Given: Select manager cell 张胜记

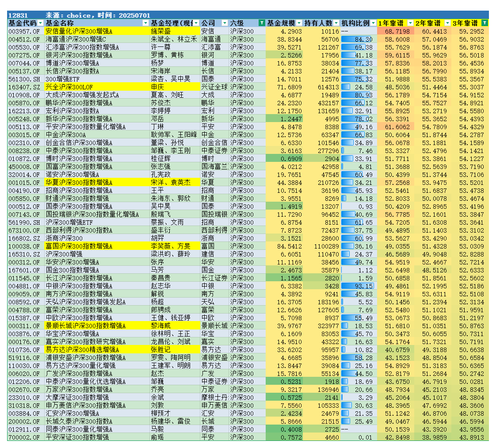Looking at the screenshot, I should (x=175, y=350).
